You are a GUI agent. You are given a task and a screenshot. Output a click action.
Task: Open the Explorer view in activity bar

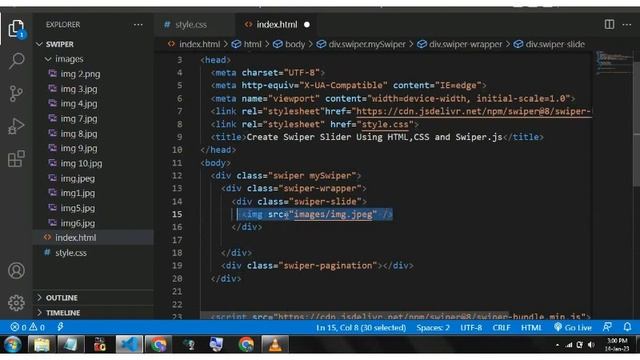coord(16,29)
